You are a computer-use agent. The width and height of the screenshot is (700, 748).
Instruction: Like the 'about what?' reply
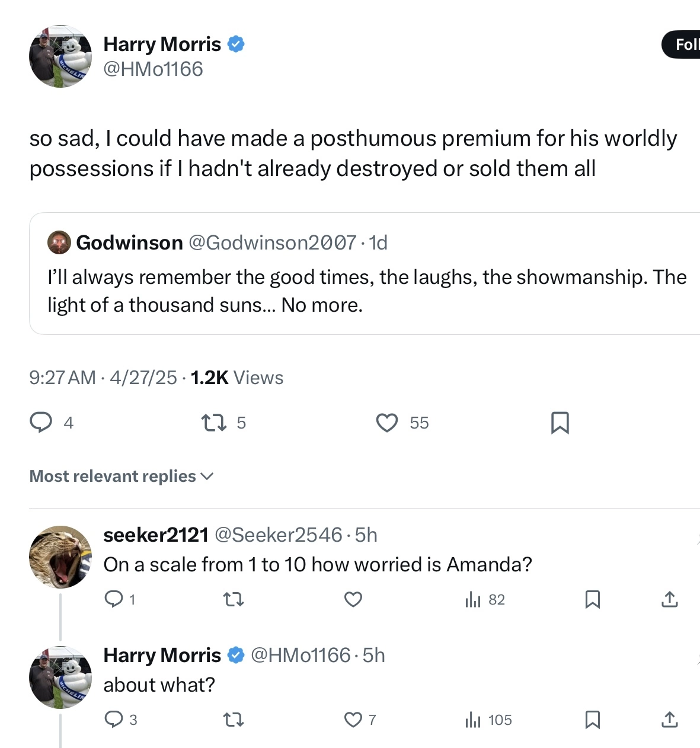[353, 720]
